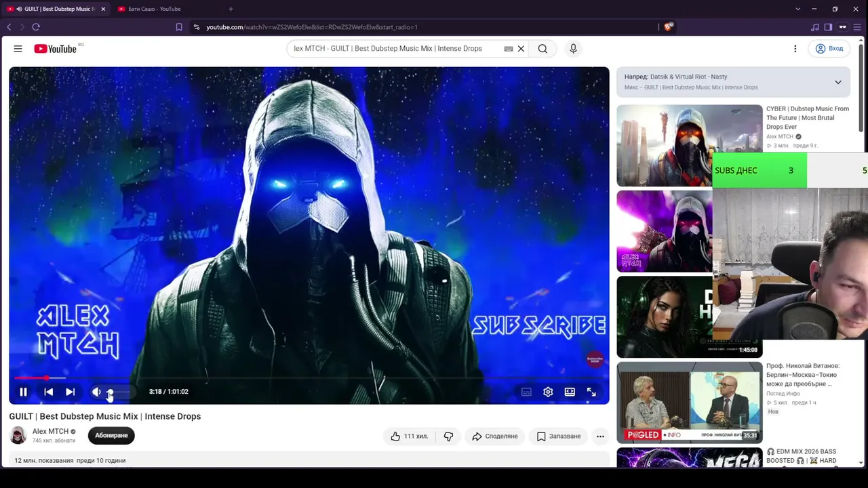The width and height of the screenshot is (868, 488).
Task: Open the browser main menu
Action: click(859, 27)
